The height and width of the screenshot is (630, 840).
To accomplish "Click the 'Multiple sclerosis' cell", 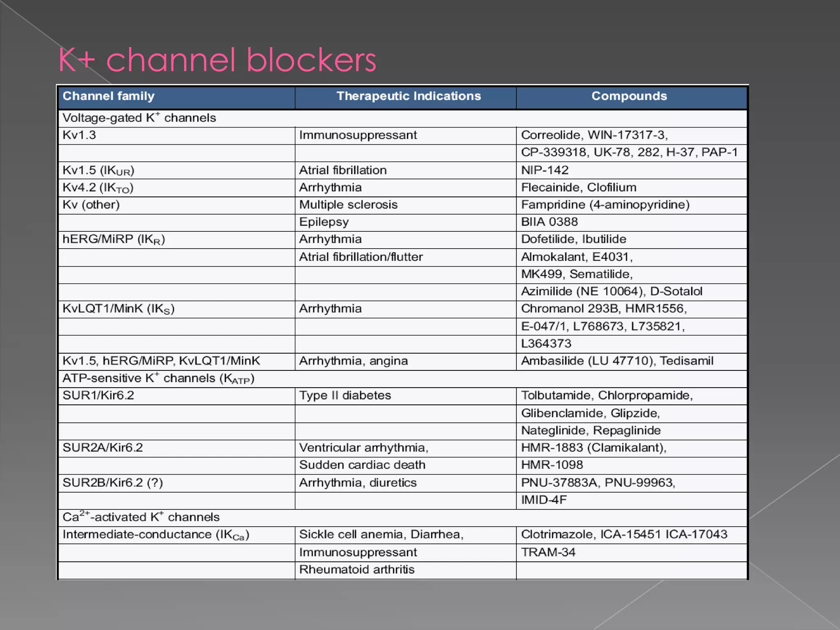I will point(406,205).
